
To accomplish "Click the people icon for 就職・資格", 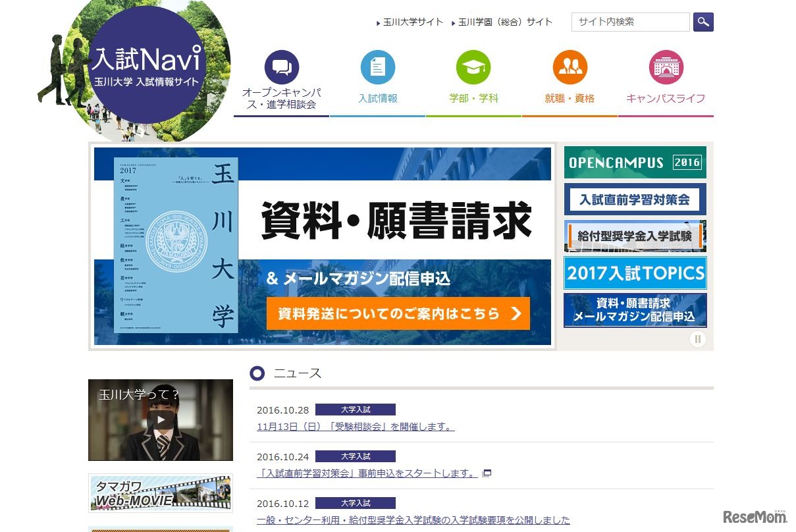I will point(570,67).
